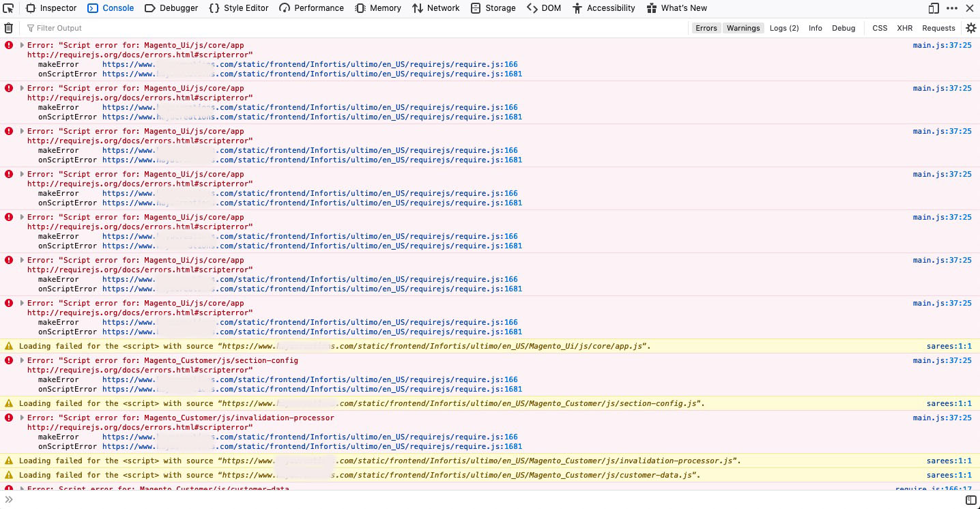The width and height of the screenshot is (980, 509).
Task: Toggle the split console editor icon
Action: pyautogui.click(x=970, y=500)
